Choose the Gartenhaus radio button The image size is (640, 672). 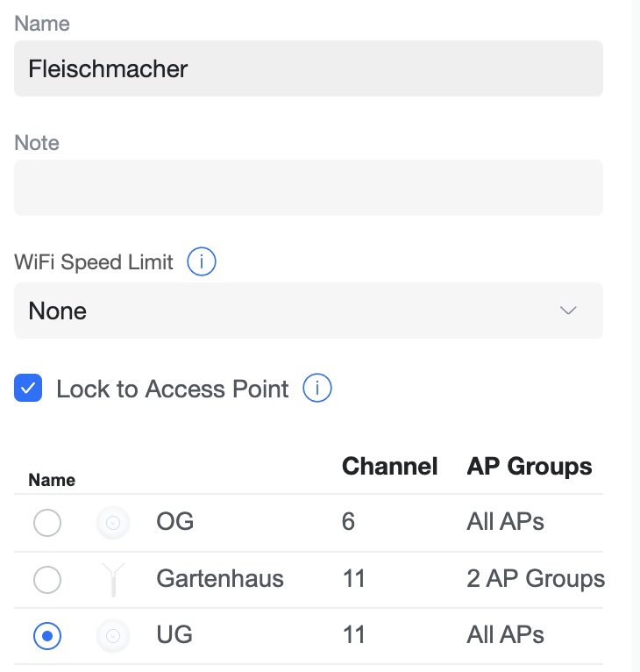pos(47,579)
